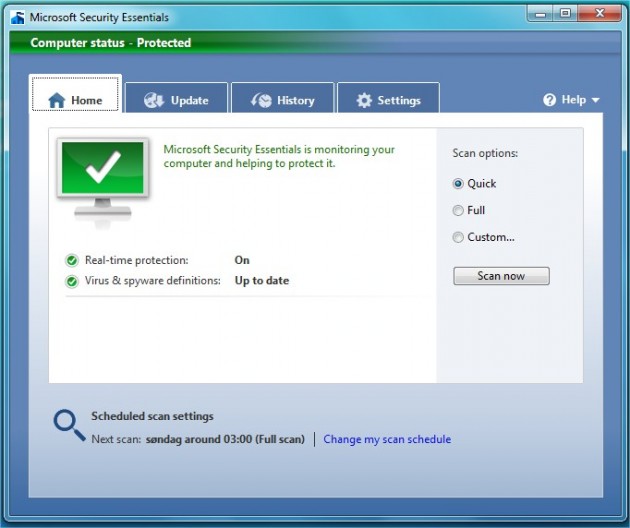Open the Help menu label
Screen dimensions: 630x528
573,100
